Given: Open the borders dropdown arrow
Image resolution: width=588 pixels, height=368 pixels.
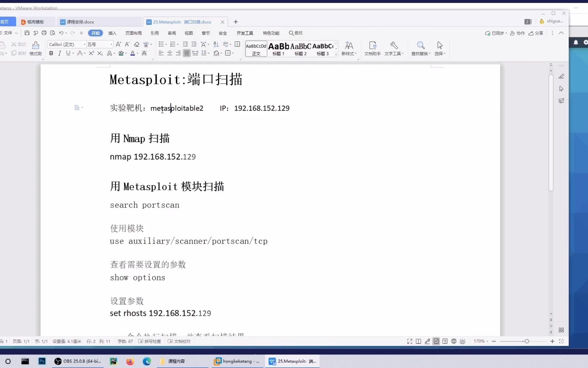Looking at the screenshot, I should tap(233, 53).
